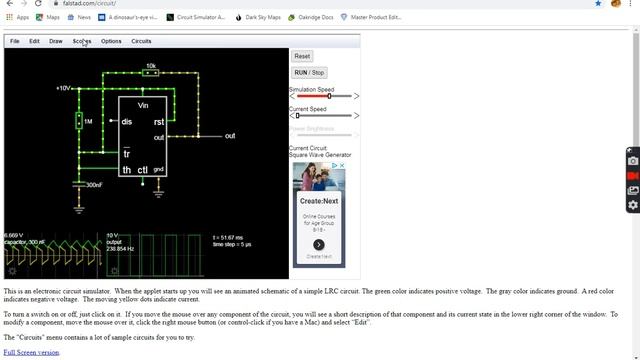Screen dimensions: 640x360
Task: Click the browser forward arrow
Action: click(24, 3)
